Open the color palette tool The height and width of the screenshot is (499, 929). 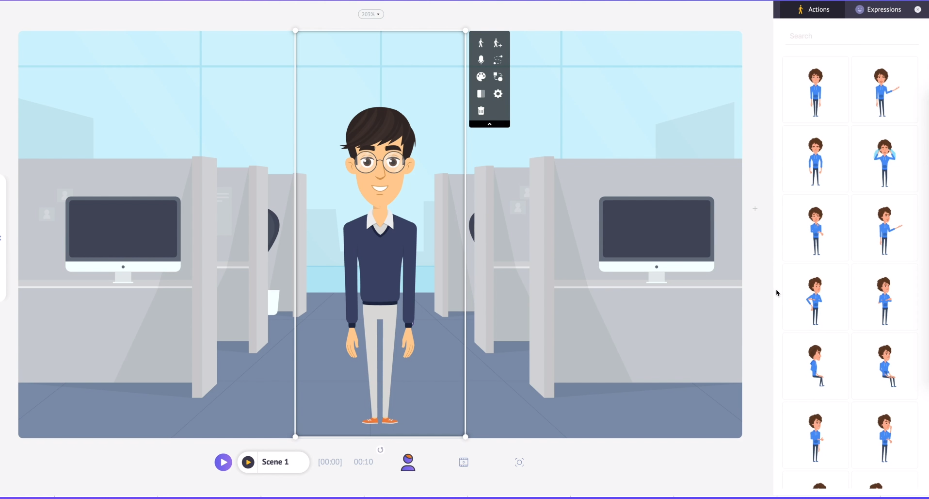tap(481, 76)
